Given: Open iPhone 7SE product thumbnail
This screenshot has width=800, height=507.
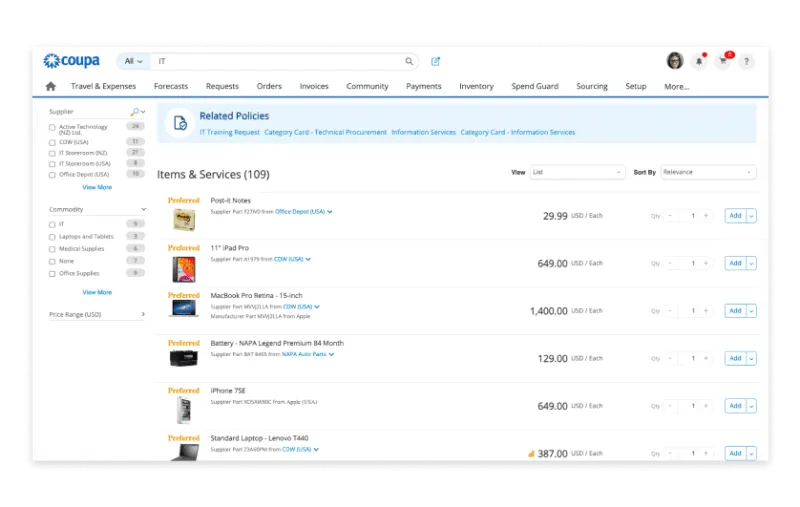Looking at the screenshot, I should pyautogui.click(x=184, y=411).
